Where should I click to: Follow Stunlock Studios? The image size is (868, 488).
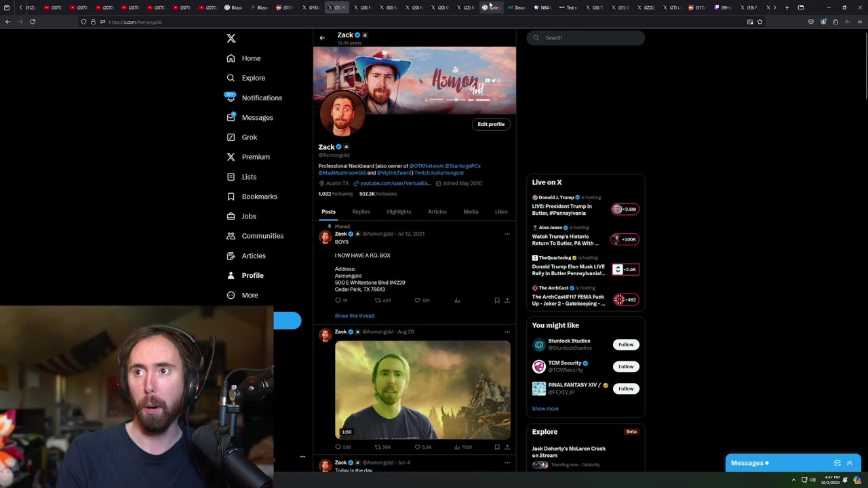[x=626, y=344]
